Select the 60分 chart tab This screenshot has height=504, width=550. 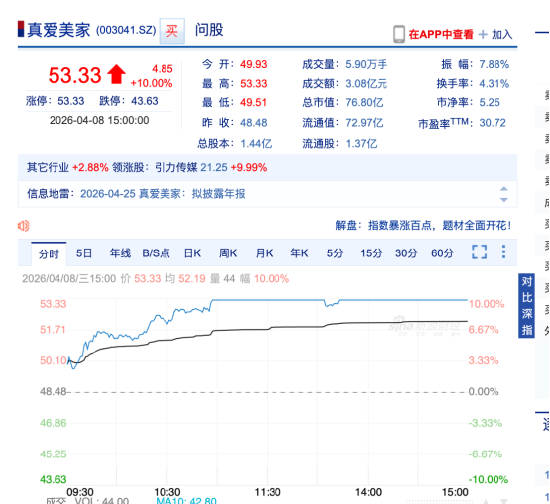click(x=442, y=253)
